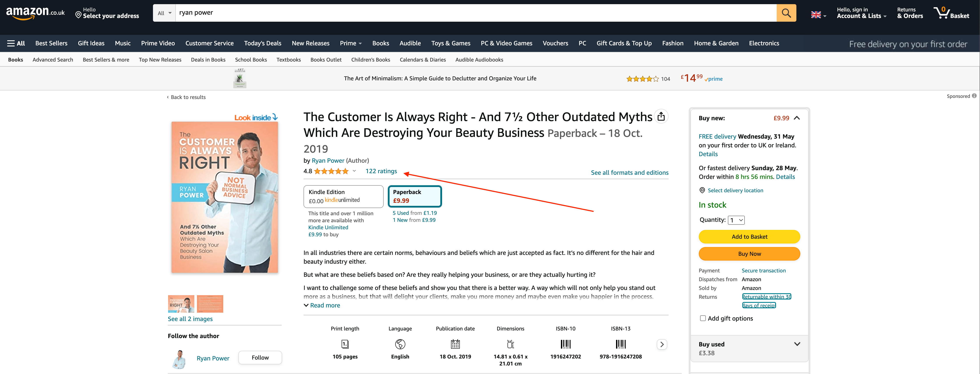Click Ryan Power author link under title
This screenshot has width=980, height=374.
click(328, 161)
